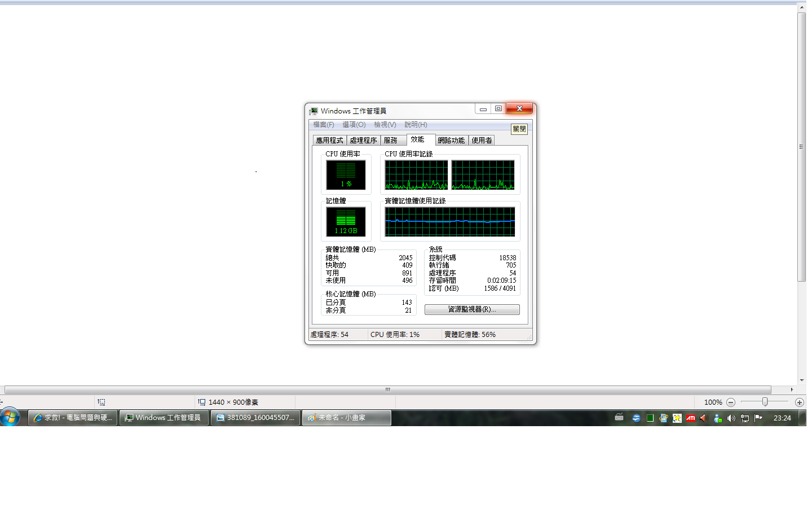This screenshot has height=508, width=812.
Task: Click the zoom in plus icon
Action: click(x=799, y=402)
